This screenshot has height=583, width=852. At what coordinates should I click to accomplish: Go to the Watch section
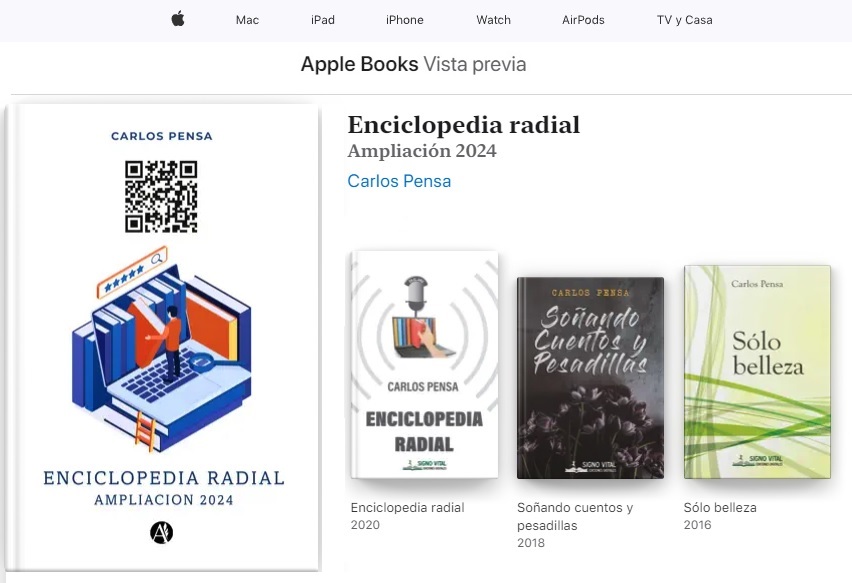click(x=493, y=20)
